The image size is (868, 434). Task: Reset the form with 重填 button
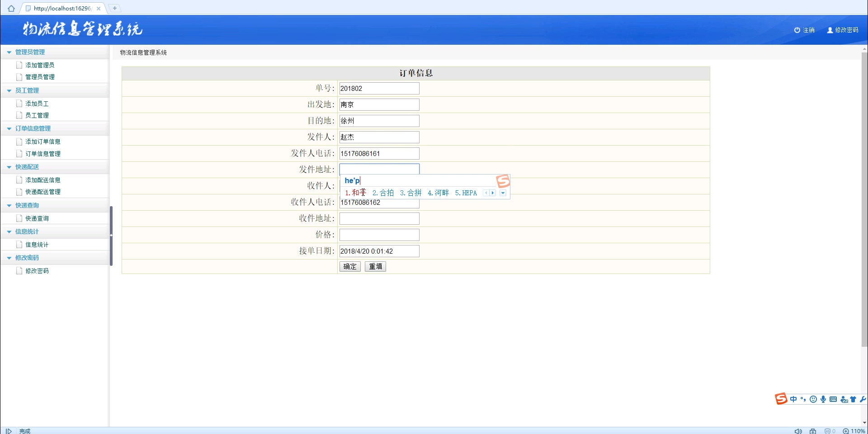[x=375, y=267]
